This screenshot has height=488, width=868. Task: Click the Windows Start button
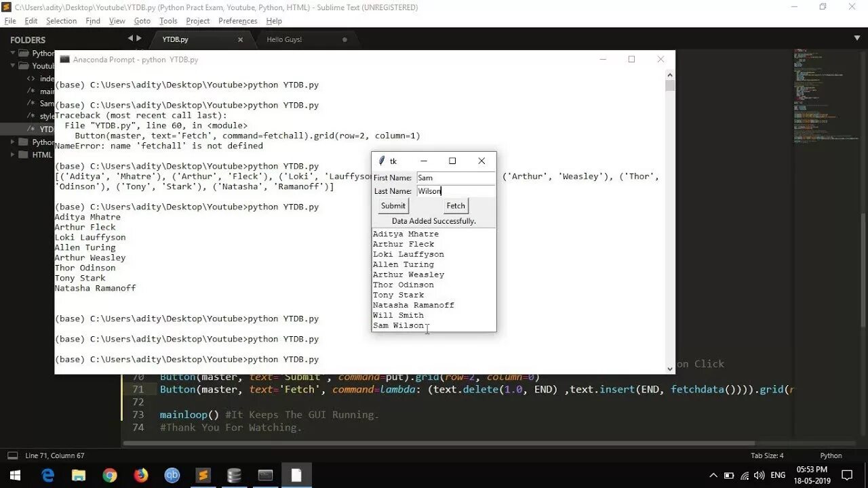click(x=15, y=476)
